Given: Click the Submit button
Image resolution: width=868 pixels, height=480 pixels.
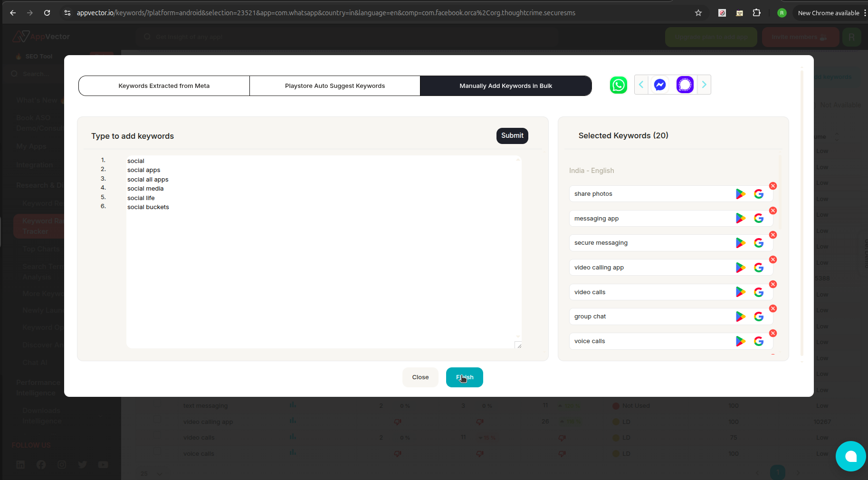Looking at the screenshot, I should pos(512,136).
